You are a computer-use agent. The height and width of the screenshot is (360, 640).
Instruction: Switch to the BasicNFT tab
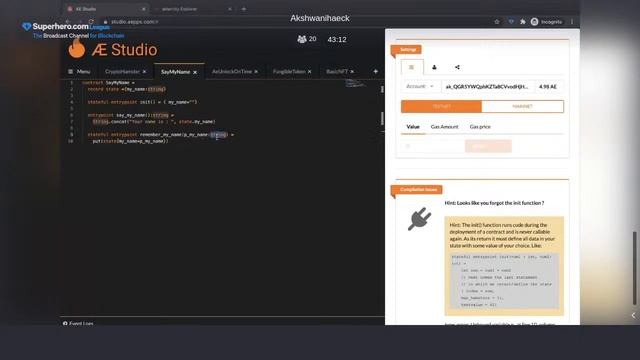337,71
